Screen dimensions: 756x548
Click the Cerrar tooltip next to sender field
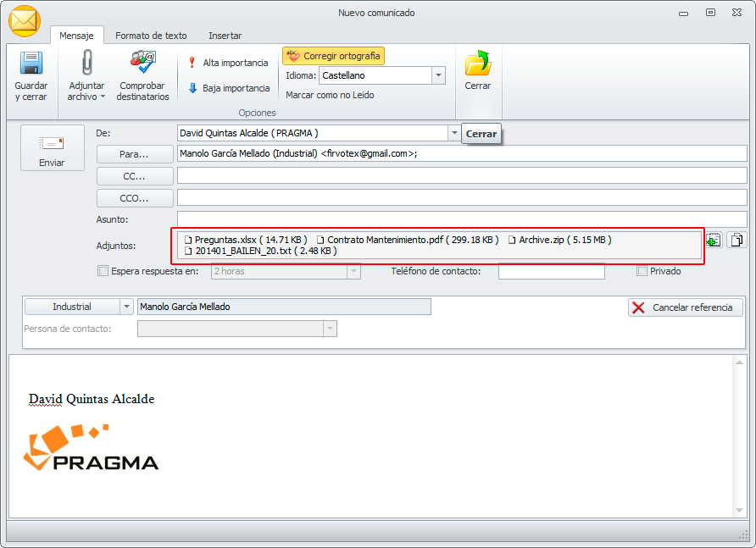pyautogui.click(x=481, y=134)
